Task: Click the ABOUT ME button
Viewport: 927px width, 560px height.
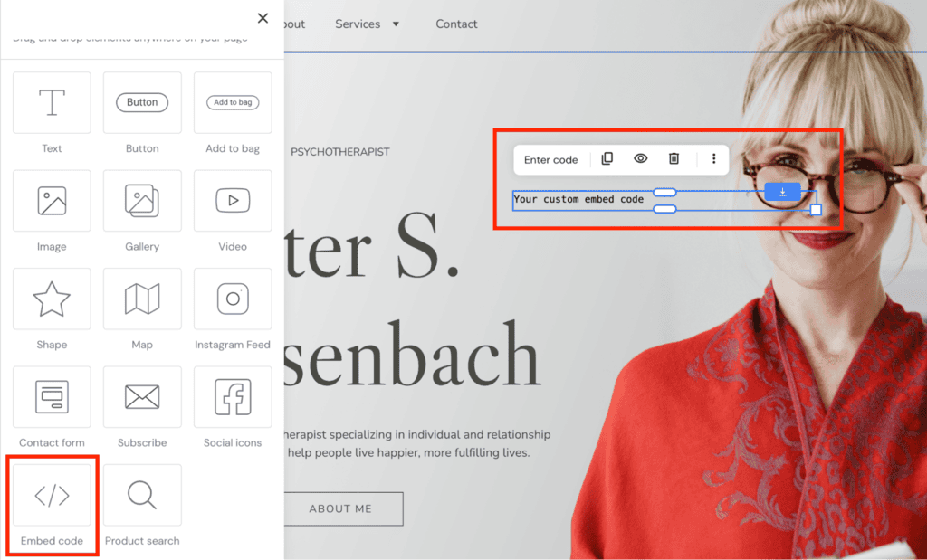Action: tap(342, 508)
